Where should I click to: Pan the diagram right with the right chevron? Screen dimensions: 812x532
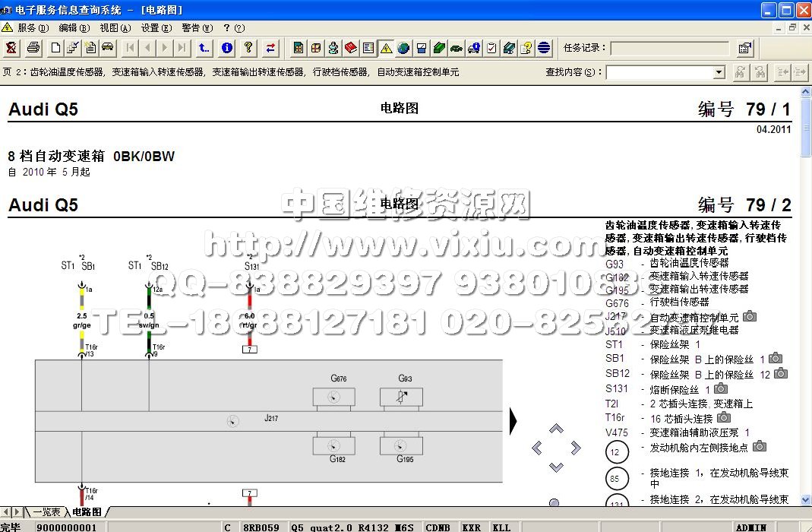(575, 448)
